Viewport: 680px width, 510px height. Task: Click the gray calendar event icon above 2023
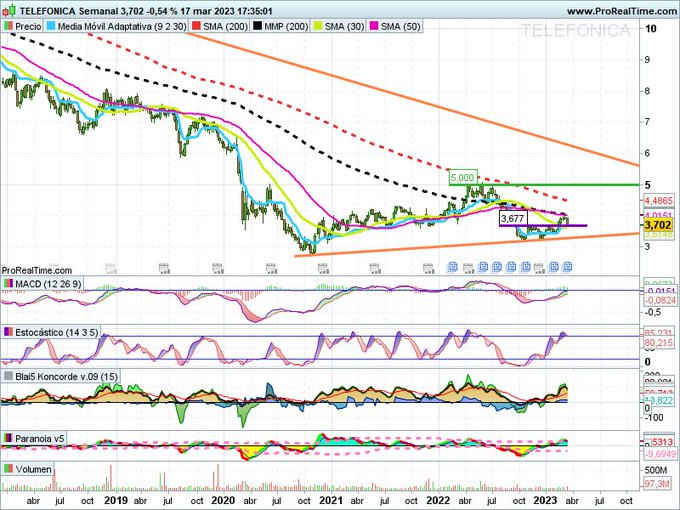point(539,268)
